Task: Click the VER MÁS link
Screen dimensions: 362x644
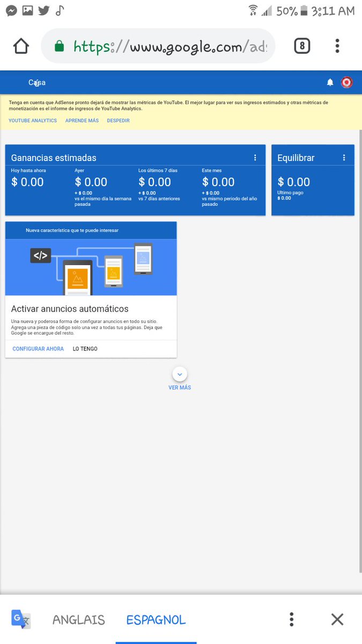Action: (180, 387)
